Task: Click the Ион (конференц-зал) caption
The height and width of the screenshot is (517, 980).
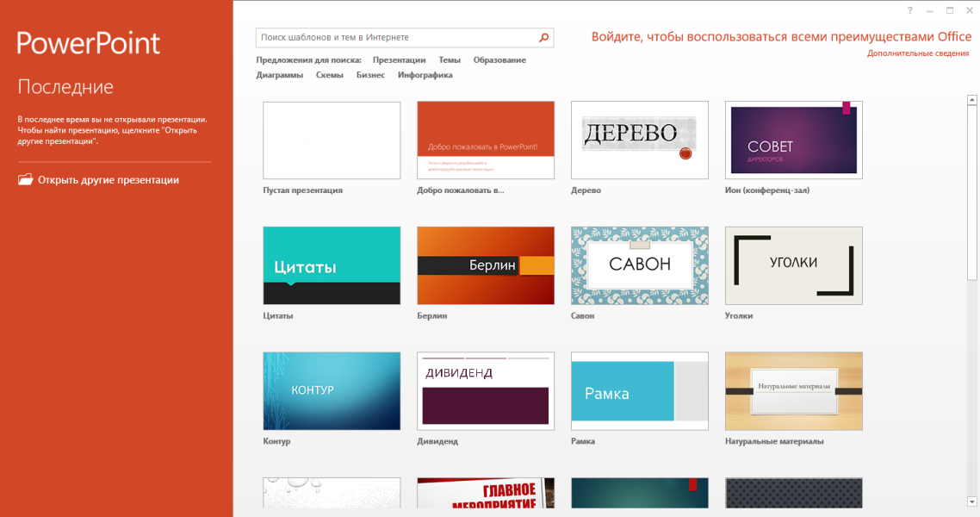Action: tap(767, 190)
